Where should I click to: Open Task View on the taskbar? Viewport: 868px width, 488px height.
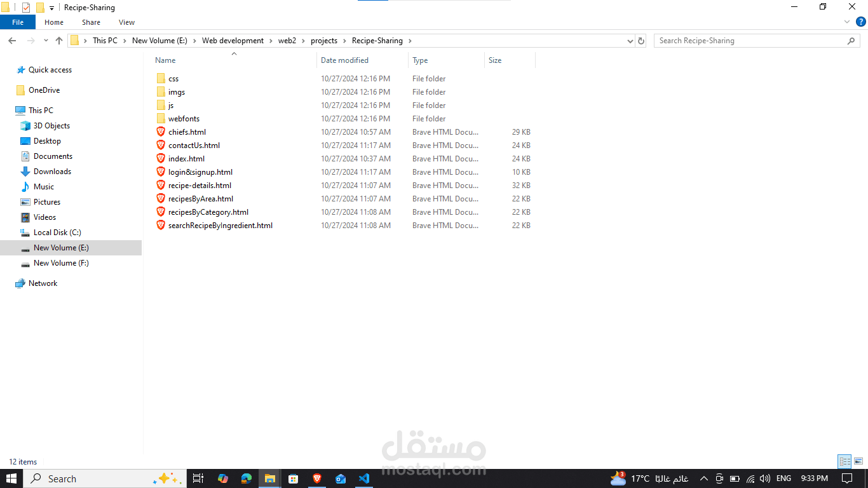pos(198,478)
